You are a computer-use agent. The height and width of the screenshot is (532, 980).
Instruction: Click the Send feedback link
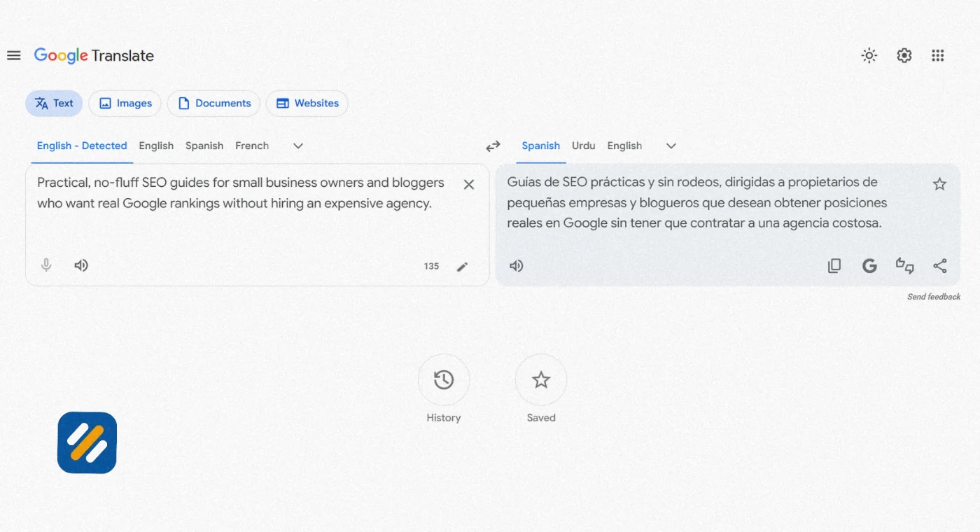coord(934,297)
